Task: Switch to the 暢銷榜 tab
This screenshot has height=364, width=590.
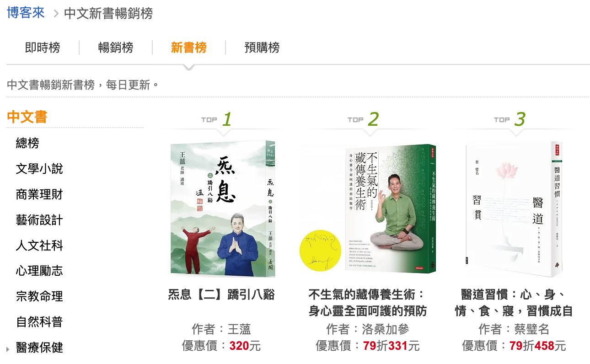Action: pyautogui.click(x=116, y=48)
